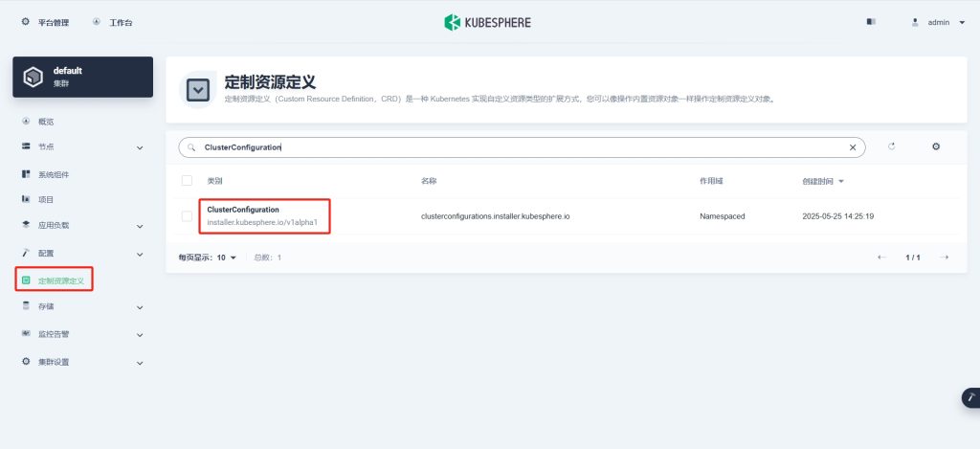
Task: Click the projects icon beside 项目
Action: coord(26,199)
